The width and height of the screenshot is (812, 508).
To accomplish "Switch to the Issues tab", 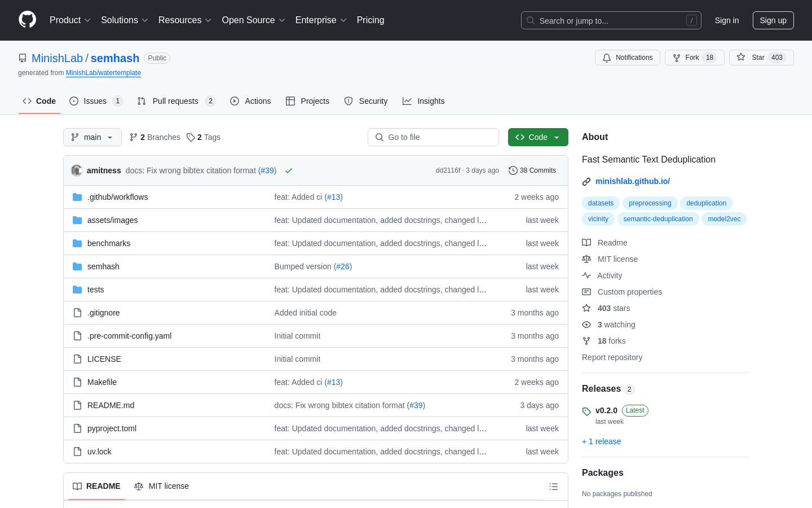I will point(96,101).
